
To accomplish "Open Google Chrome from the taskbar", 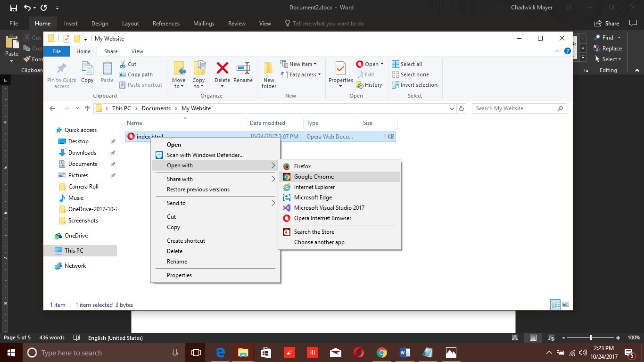I will [x=381, y=353].
